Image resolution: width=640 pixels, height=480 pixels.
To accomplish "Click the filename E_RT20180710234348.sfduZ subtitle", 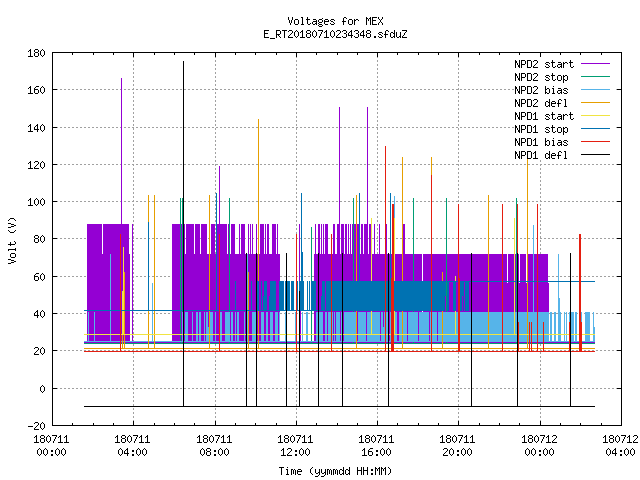I will 335,34.
